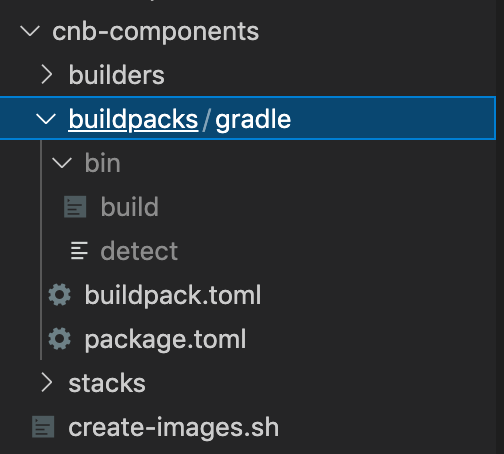The height and width of the screenshot is (454, 504).
Task: Expand the stacks folder chevron
Action: coord(47,383)
